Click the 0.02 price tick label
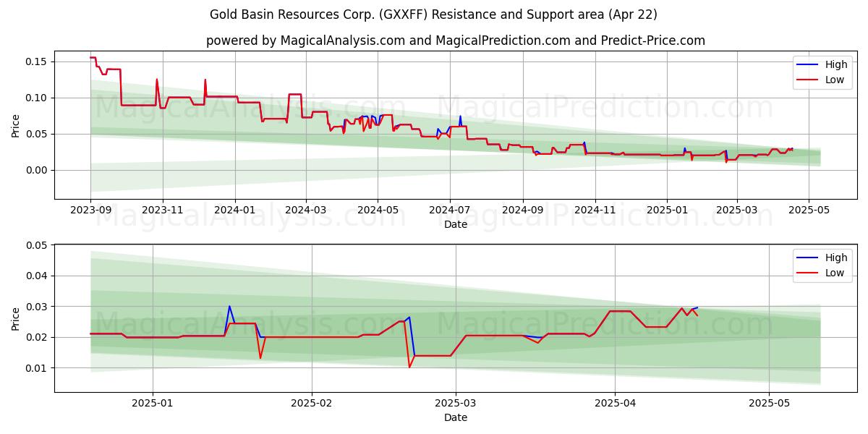 pos(36,338)
